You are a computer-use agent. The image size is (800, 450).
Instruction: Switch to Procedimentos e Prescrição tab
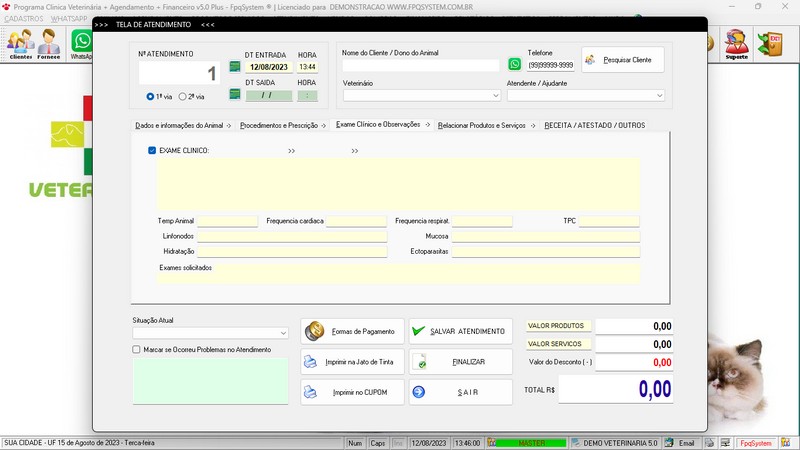(283, 126)
